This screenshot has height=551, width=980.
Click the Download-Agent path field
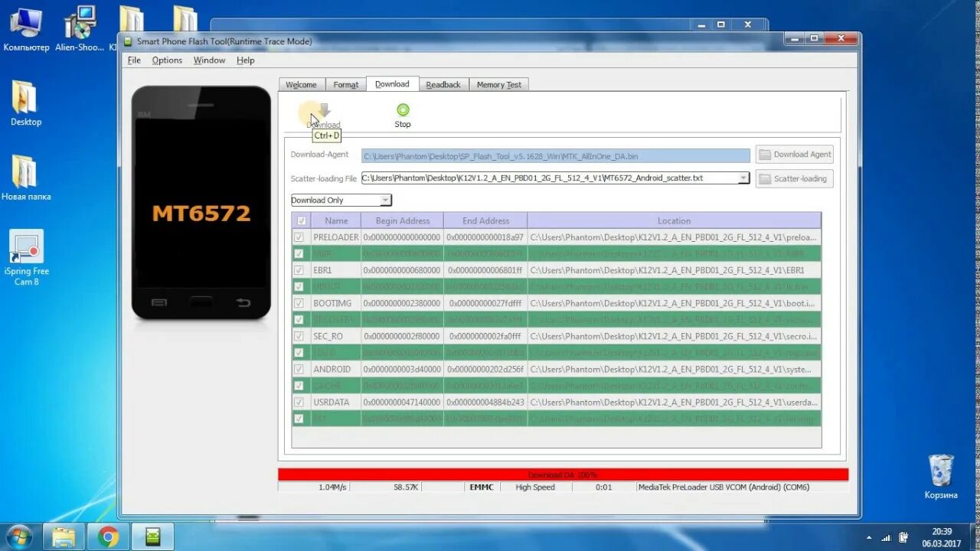click(556, 156)
